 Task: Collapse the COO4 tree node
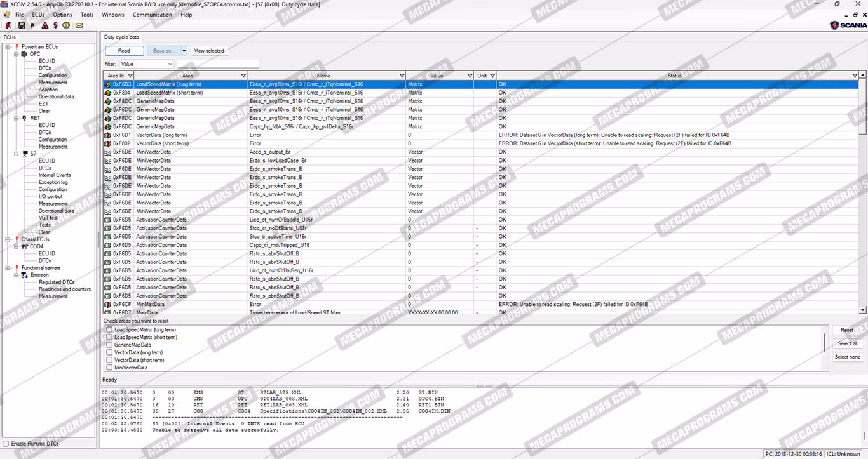(x=17, y=246)
